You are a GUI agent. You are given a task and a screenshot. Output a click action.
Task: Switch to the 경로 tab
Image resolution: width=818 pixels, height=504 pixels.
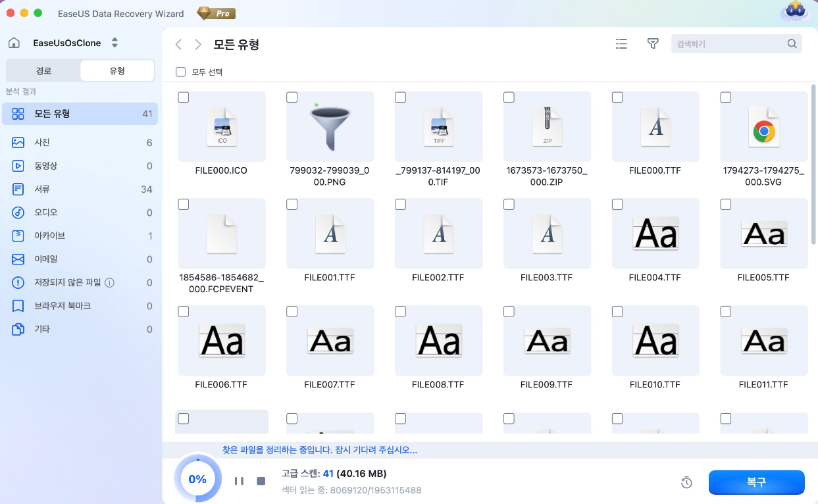point(43,71)
